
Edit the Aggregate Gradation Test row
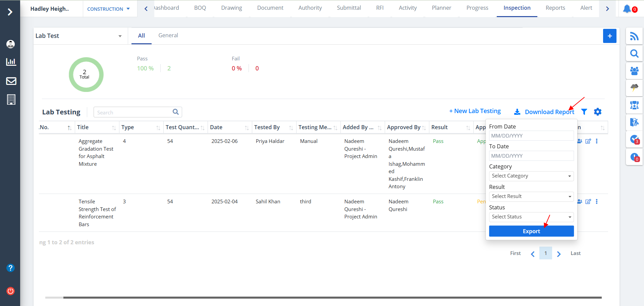click(x=588, y=141)
